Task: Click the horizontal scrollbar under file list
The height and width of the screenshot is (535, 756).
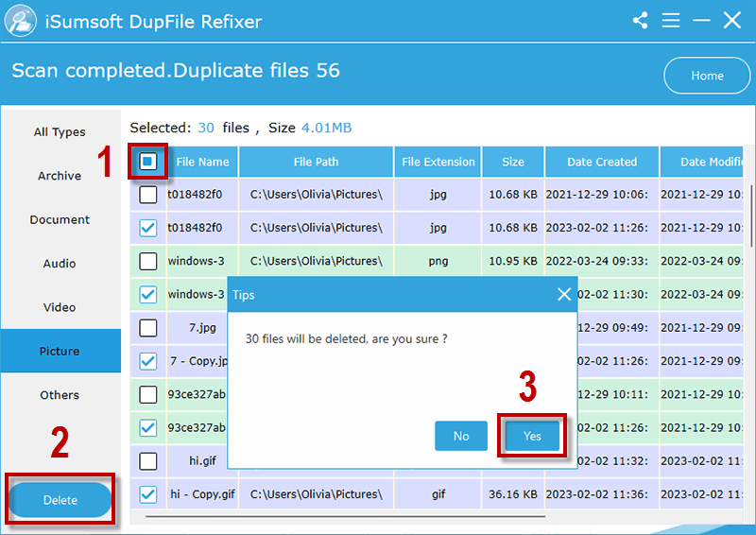Action: 345,516
